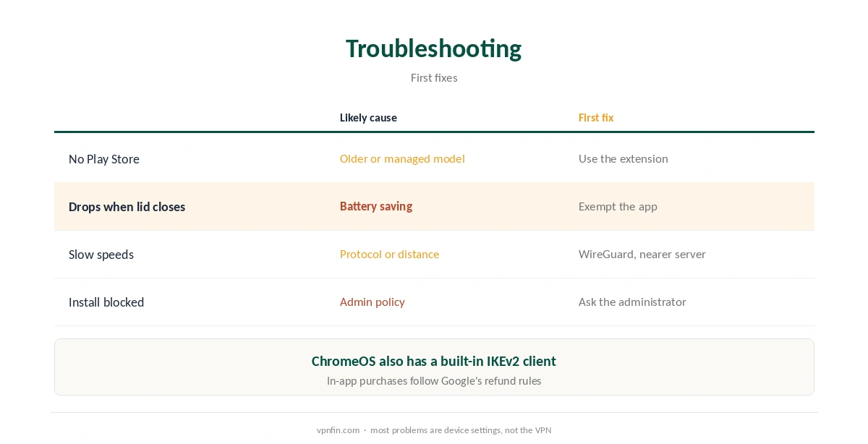The height and width of the screenshot is (444, 868).
Task: Click 'Ask the administrator' cell
Action: [x=632, y=302]
